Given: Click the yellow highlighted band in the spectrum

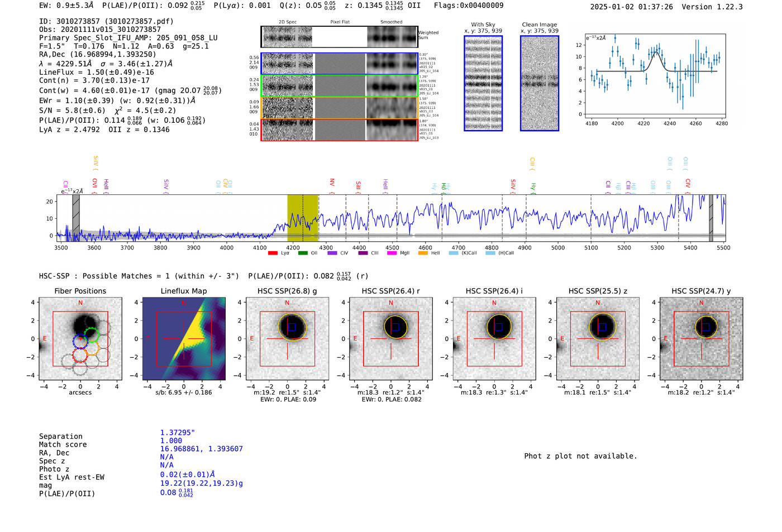Looking at the screenshot, I should coord(302,218).
